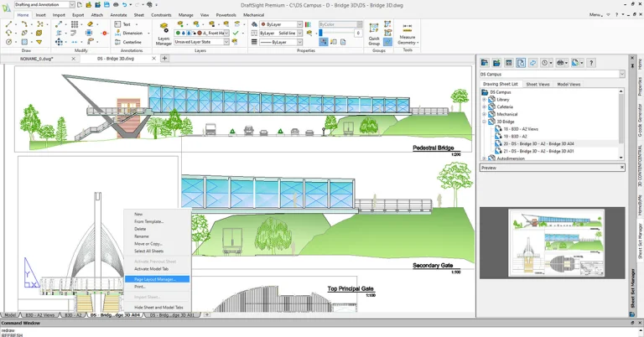Click the help question mark icon in sheet panel
The image size is (644, 337).
[x=592, y=63]
